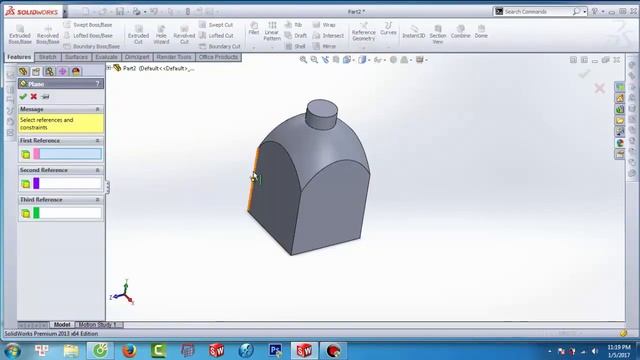
Task: Click the Revolved Boss/Base tool
Action: point(48,34)
